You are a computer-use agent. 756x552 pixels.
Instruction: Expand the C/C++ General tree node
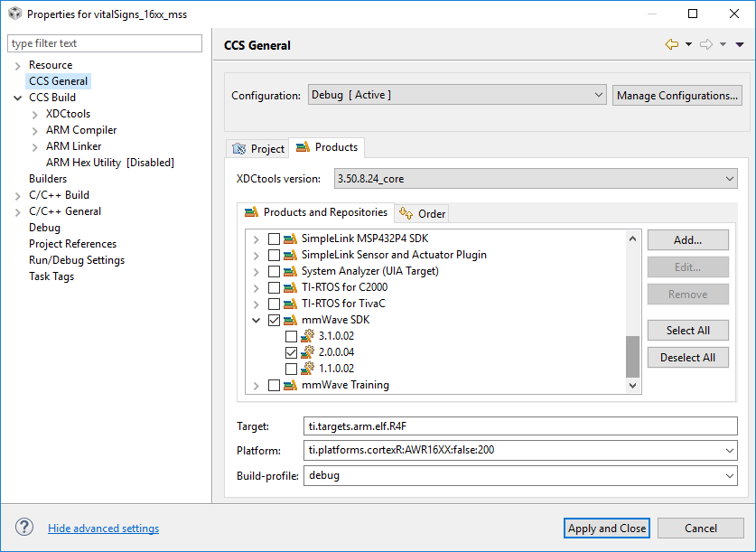(17, 211)
